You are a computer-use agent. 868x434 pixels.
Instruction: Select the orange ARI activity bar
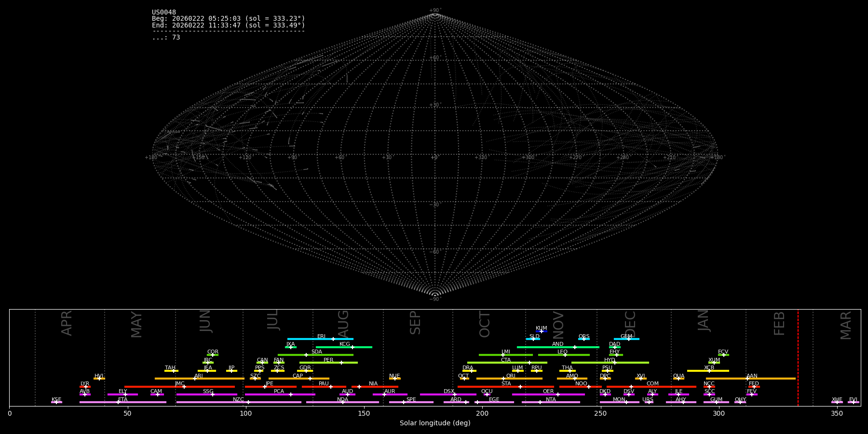pos(200,379)
